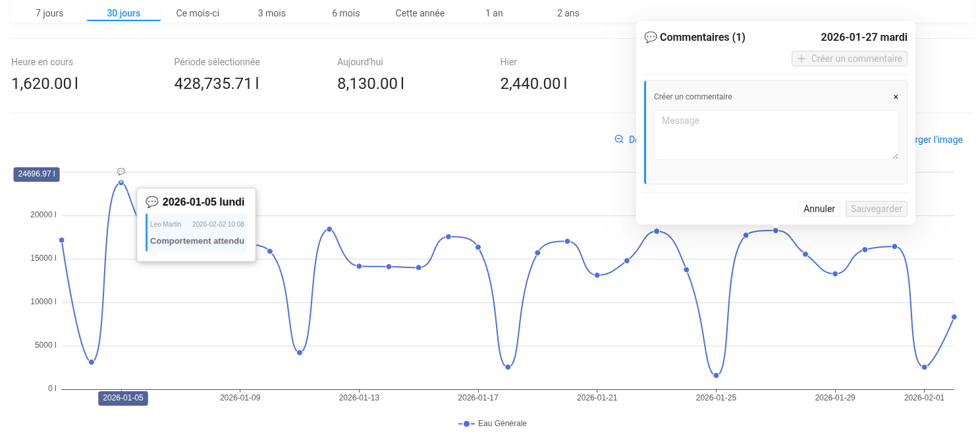Click the plus icon on 'Créer un commentaire' button
The image size is (980, 436).
tap(802, 59)
